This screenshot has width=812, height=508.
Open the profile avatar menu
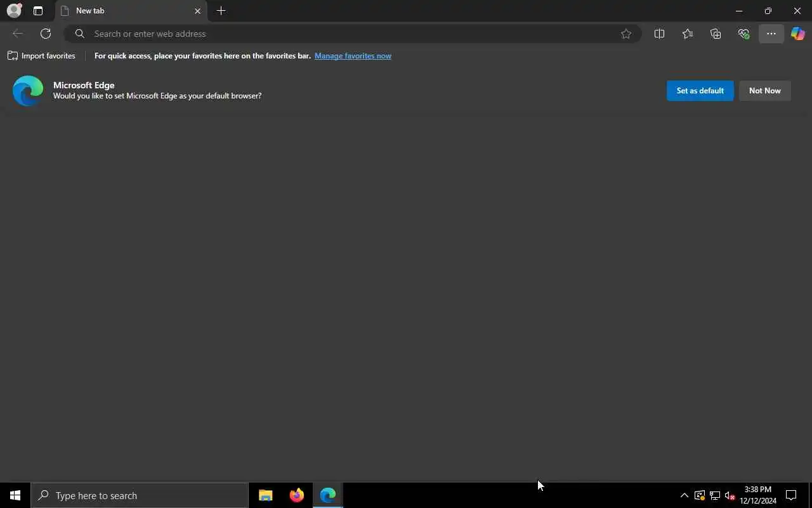14,11
